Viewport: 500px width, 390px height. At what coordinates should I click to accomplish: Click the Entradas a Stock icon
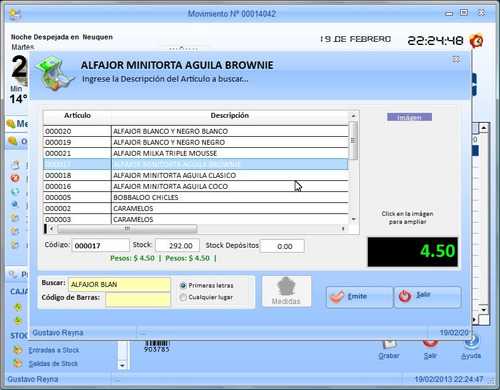coord(17,350)
